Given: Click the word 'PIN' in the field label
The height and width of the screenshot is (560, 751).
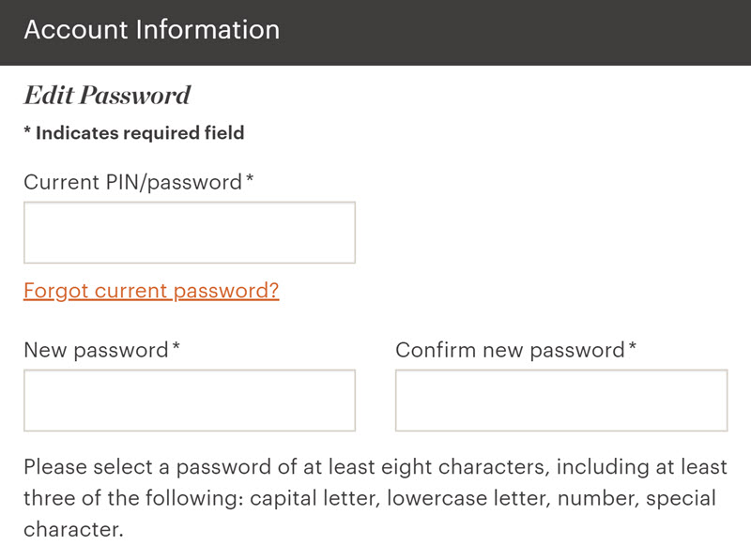Looking at the screenshot, I should click(122, 182).
